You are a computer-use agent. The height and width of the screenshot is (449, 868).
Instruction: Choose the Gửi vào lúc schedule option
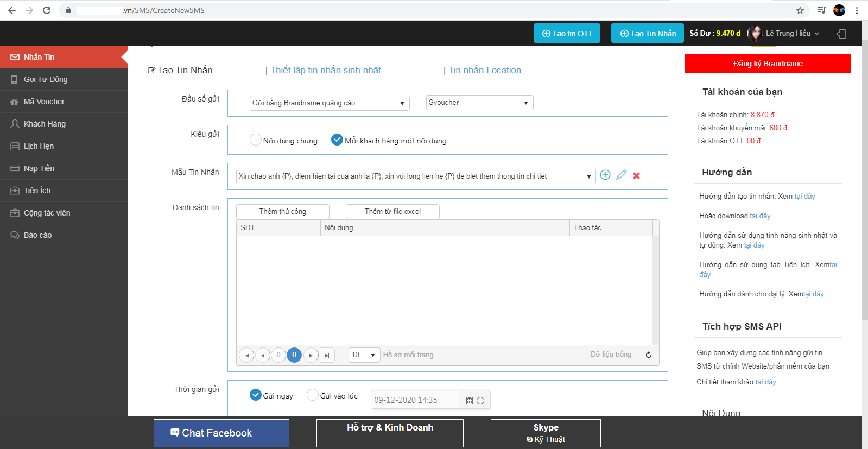313,395
